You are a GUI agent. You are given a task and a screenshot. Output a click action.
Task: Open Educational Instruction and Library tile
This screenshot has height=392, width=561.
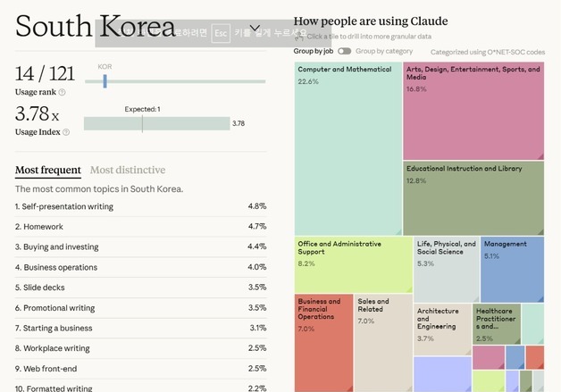pyautogui.click(x=473, y=198)
